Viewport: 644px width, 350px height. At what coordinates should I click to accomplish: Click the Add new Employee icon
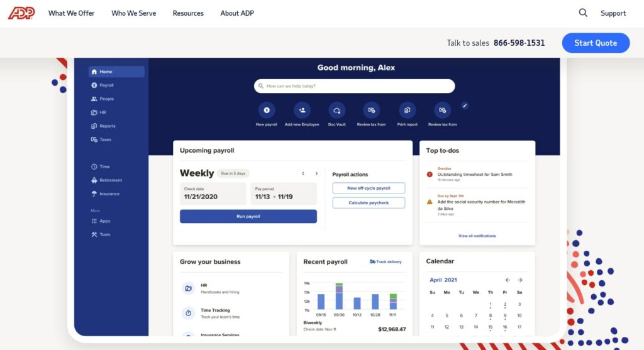[x=302, y=110]
